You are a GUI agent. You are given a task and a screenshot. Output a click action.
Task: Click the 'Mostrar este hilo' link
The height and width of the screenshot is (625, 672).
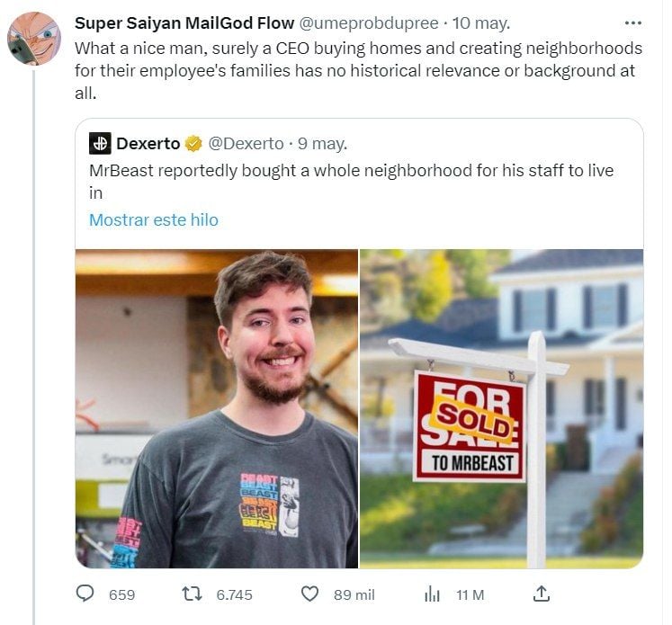pos(154,219)
